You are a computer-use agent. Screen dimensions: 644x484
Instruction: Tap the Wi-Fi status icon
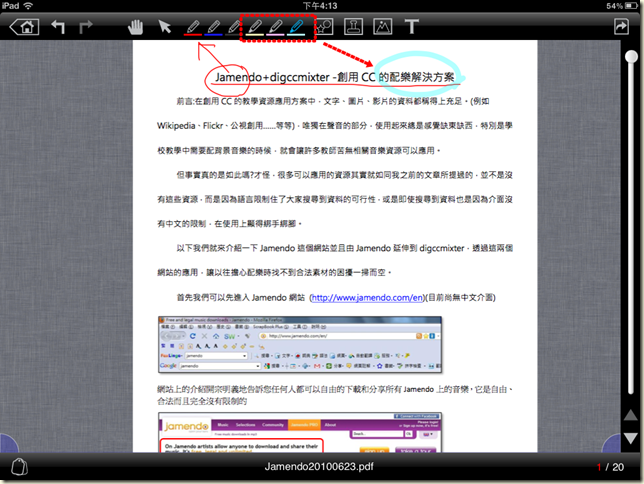28,6
